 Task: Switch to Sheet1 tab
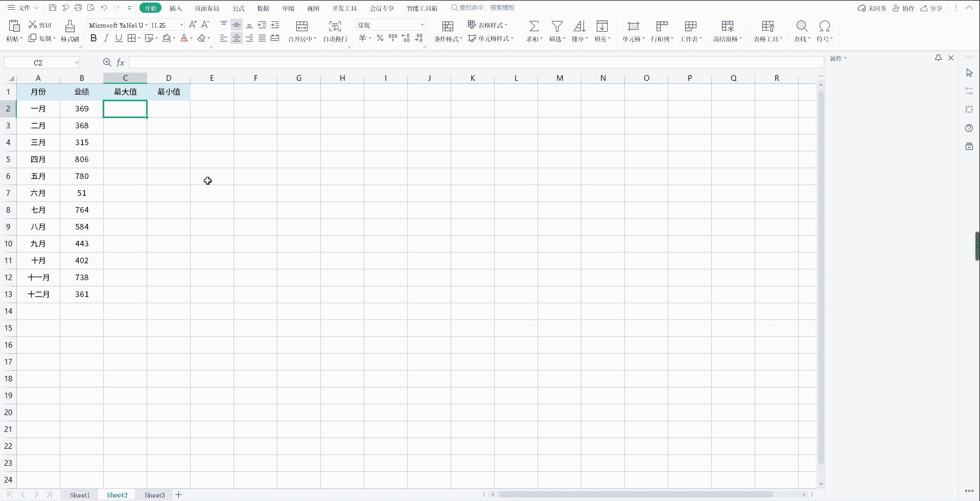pyautogui.click(x=80, y=495)
